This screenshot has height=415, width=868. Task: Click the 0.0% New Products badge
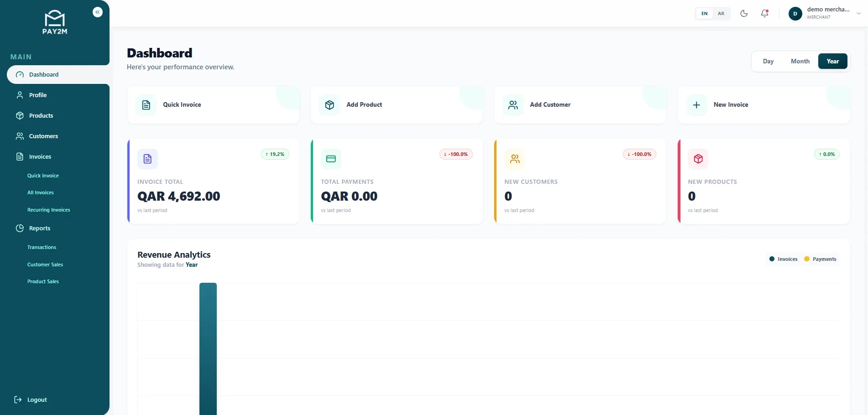pos(827,154)
